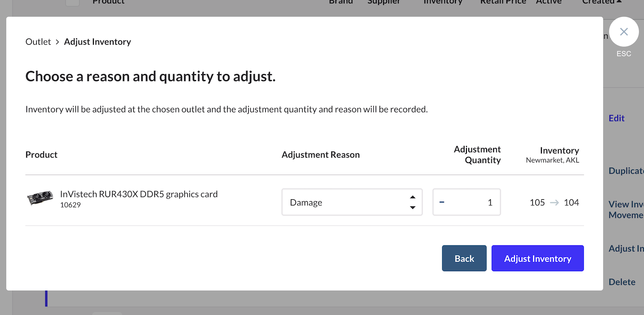
Task: Click the ESC label under the close icon
Action: pyautogui.click(x=623, y=53)
